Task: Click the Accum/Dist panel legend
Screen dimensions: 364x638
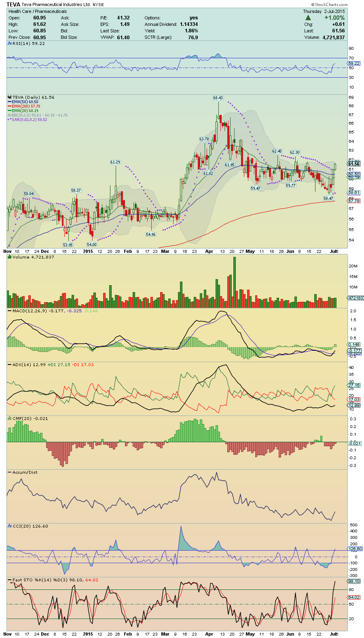Action: point(22,472)
